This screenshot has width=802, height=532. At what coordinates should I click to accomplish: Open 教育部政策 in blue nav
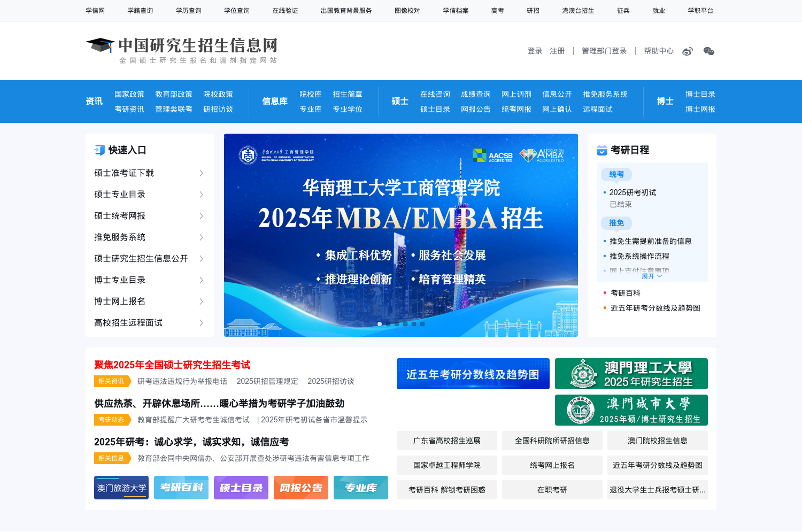point(174,94)
